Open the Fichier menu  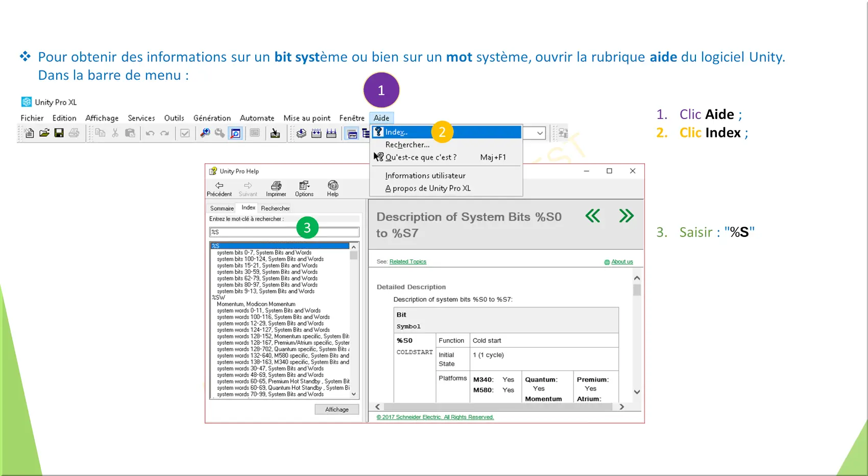(x=32, y=118)
